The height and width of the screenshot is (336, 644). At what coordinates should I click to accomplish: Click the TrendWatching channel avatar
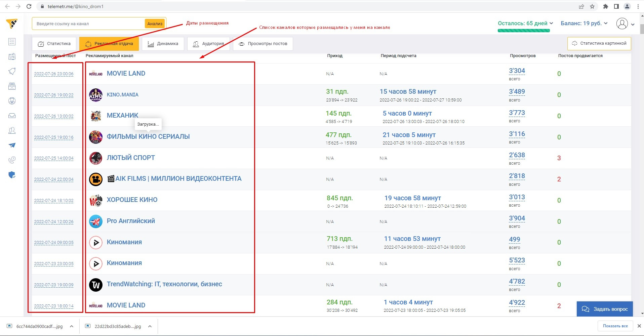(96, 285)
